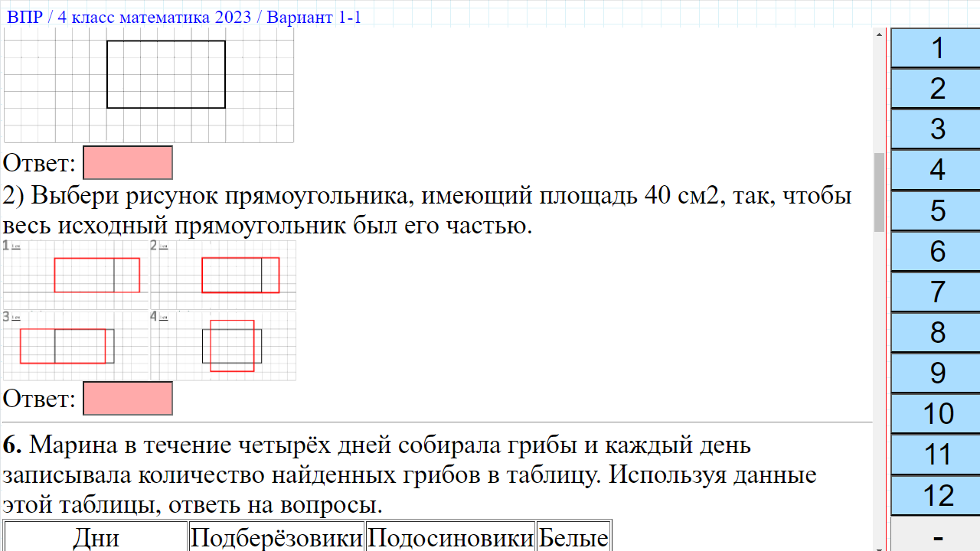Navigate to question 5 in the sidebar
The image size is (980, 551).
934,211
